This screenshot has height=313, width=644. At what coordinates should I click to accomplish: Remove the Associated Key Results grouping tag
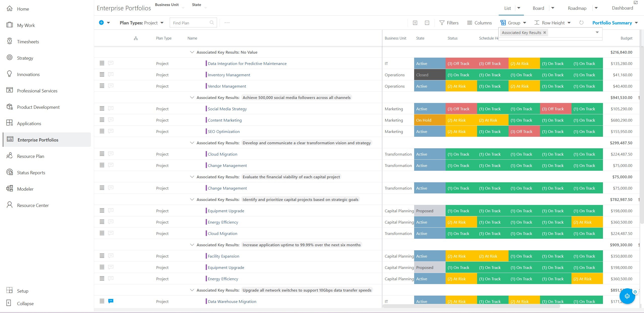tap(545, 32)
